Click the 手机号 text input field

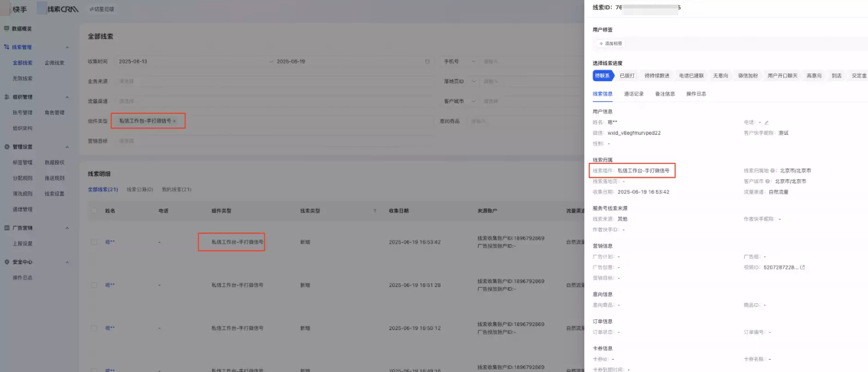[x=532, y=61]
